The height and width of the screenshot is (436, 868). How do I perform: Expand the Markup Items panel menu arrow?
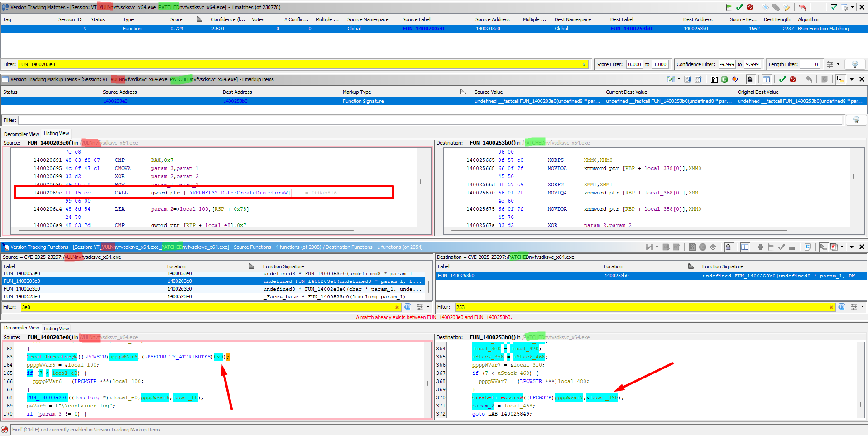click(x=852, y=79)
